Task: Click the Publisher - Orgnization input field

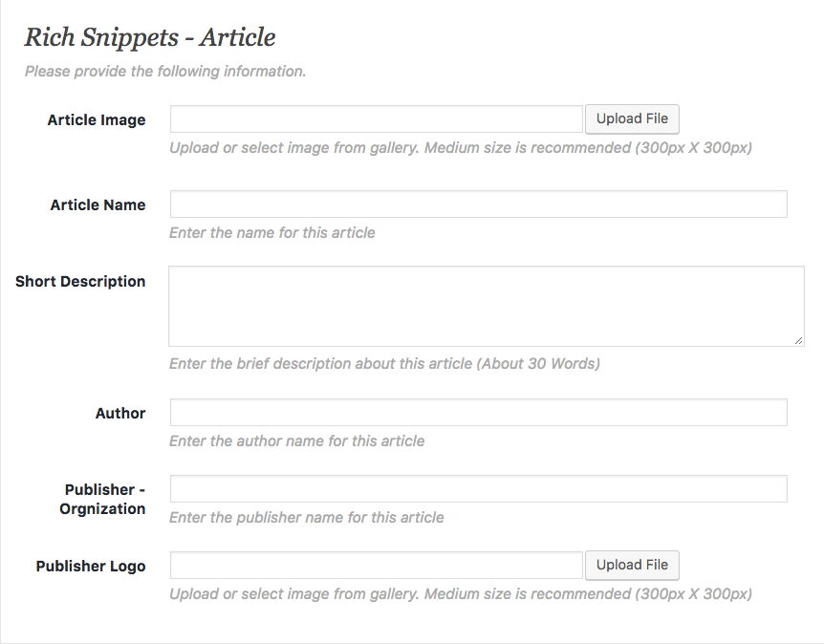Action: 476,487
